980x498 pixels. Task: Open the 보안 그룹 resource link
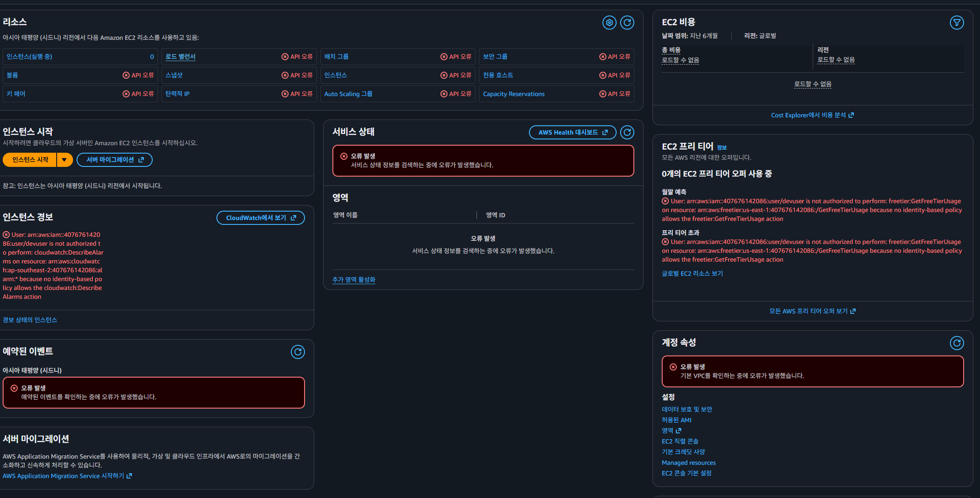(495, 57)
